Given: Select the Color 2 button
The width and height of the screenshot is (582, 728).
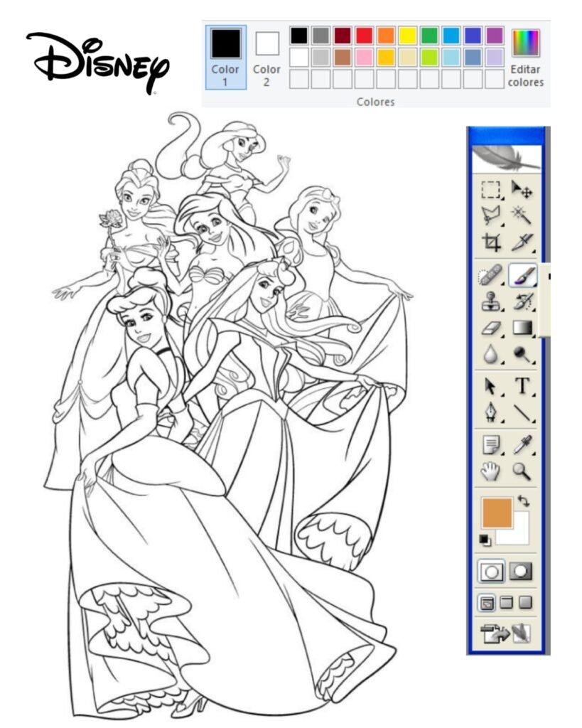Looking at the screenshot, I should (267, 57).
